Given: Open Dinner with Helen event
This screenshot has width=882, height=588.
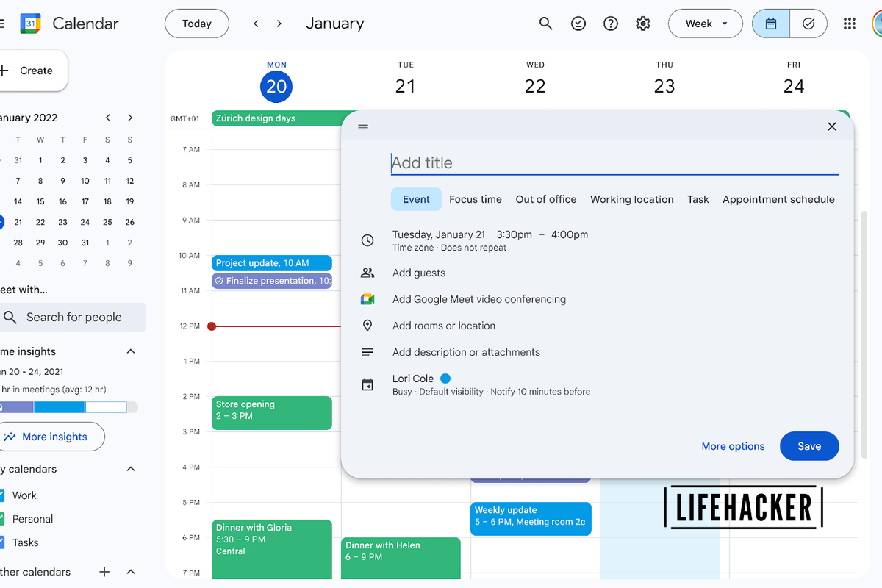Looking at the screenshot, I should (x=401, y=558).
